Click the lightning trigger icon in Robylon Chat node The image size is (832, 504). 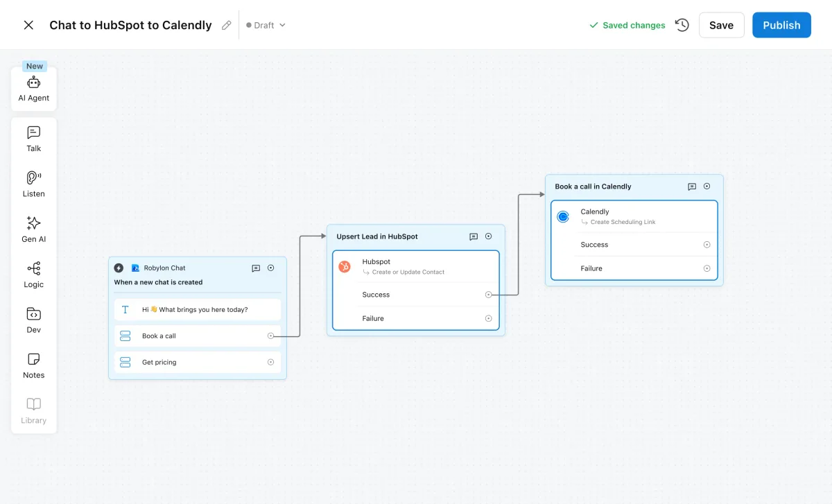[x=119, y=268]
